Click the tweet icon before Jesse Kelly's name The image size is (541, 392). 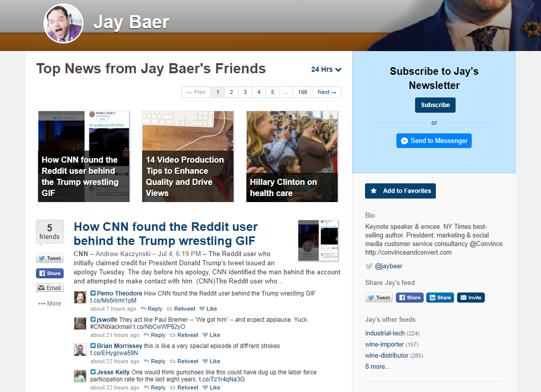(x=93, y=372)
